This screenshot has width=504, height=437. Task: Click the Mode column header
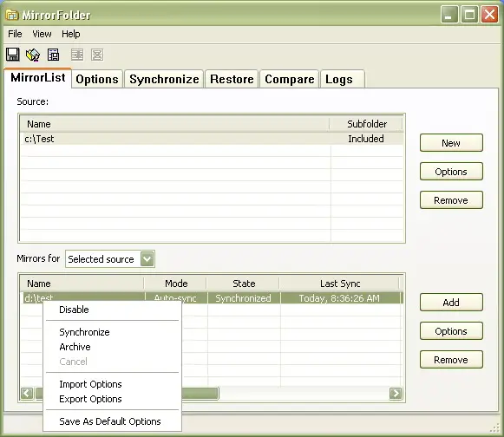point(176,284)
